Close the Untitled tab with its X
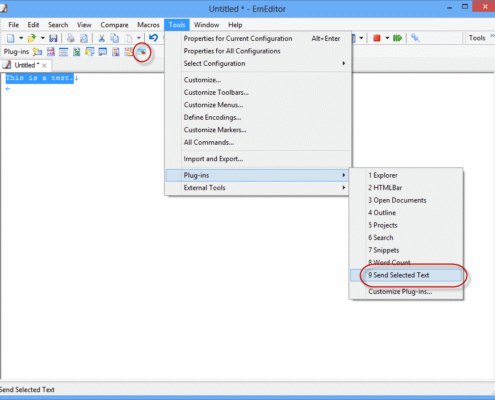Image resolution: width=495 pixels, height=400 pixels. [44, 65]
